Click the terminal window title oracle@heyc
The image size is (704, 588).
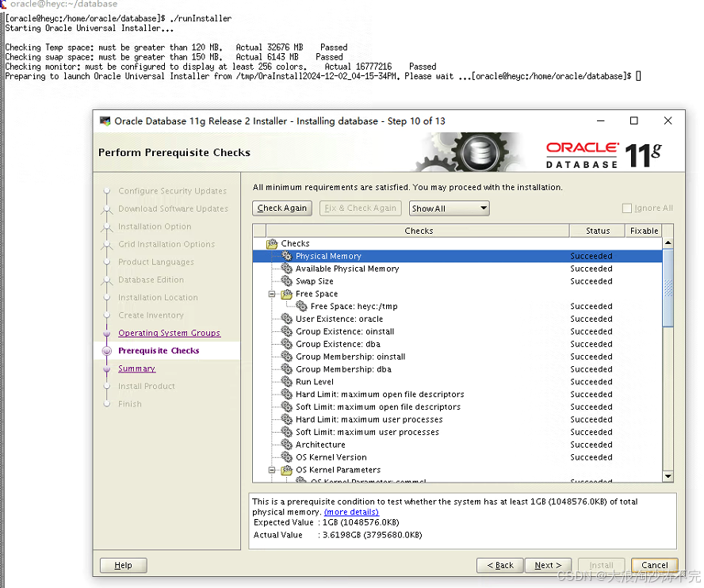tap(63, 4)
